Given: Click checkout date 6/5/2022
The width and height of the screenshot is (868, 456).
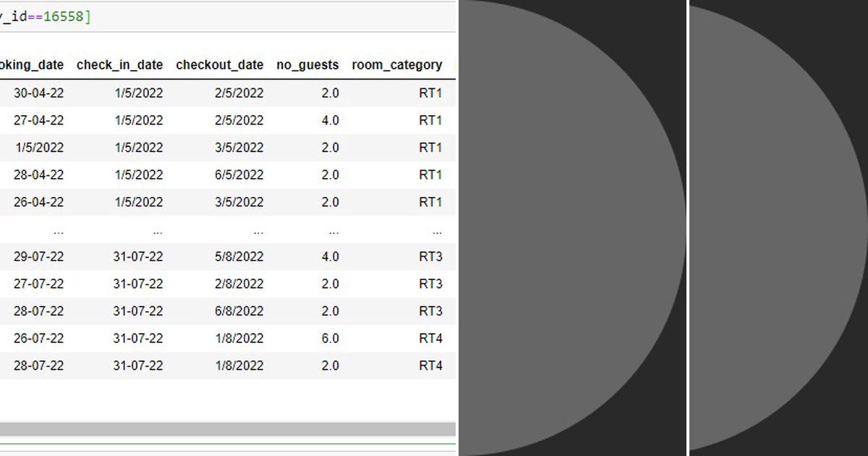Looking at the screenshot, I should pos(239,174).
